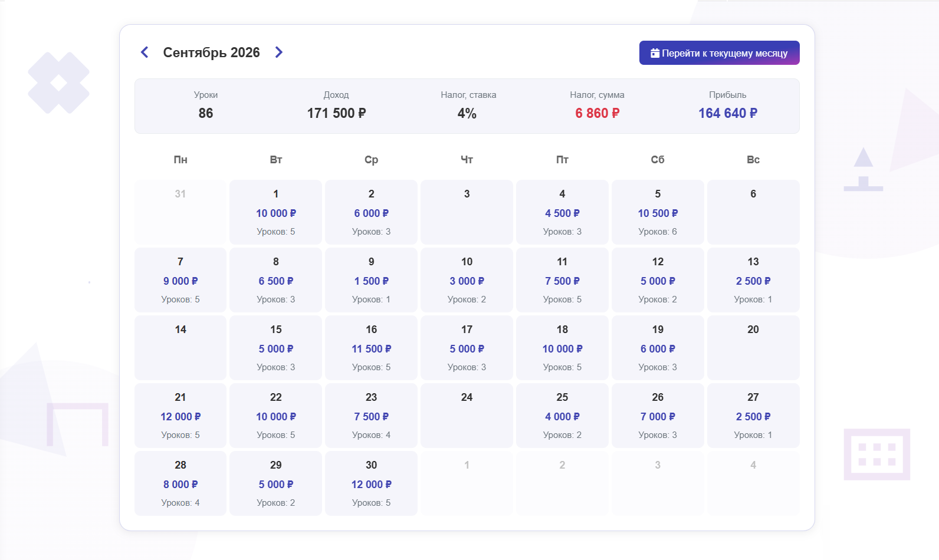Open September 29 day cell

[276, 483]
